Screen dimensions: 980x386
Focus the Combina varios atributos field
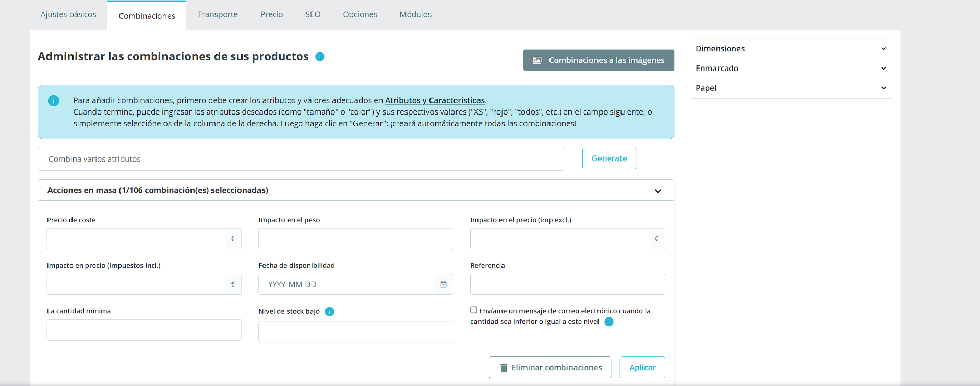[301, 160]
